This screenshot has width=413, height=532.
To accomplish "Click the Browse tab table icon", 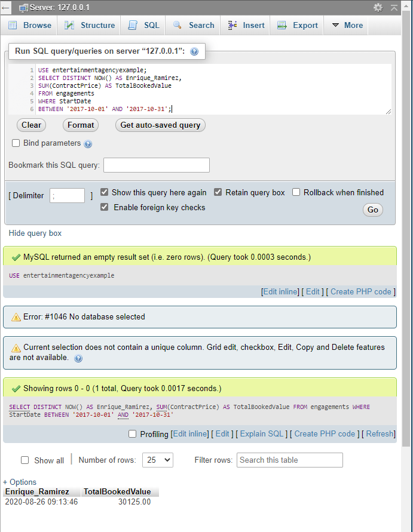I will click(x=13, y=25).
